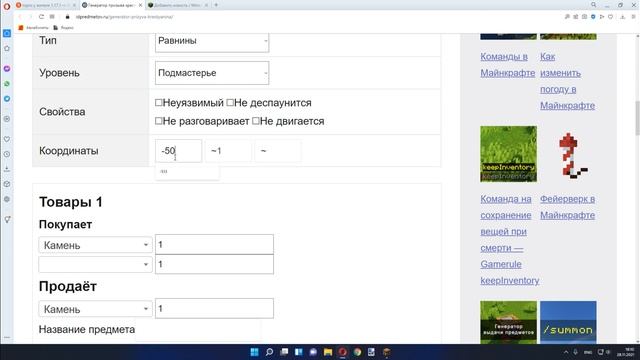Enable the Не двигается checkbox
The height and width of the screenshot is (360, 640).
pyautogui.click(x=256, y=121)
